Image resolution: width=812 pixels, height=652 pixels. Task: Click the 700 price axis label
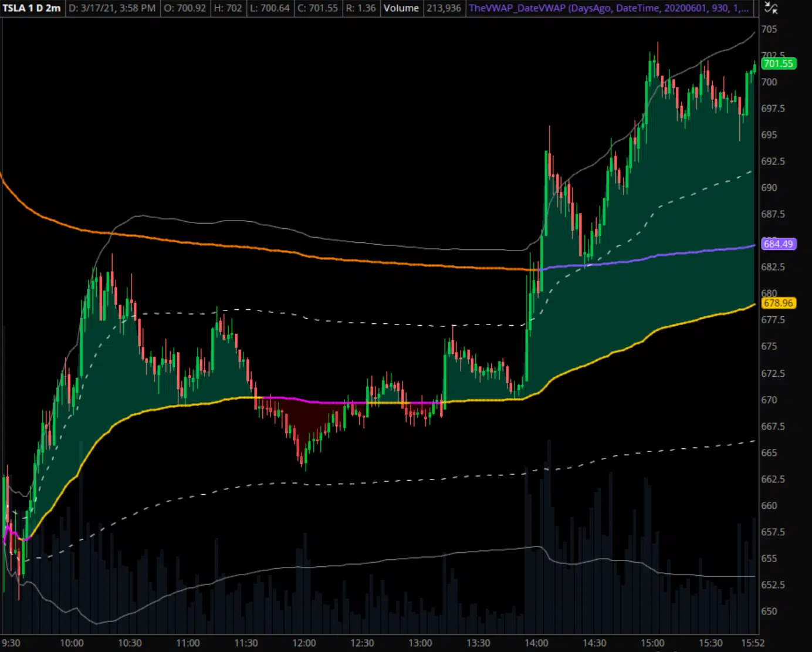pos(769,82)
